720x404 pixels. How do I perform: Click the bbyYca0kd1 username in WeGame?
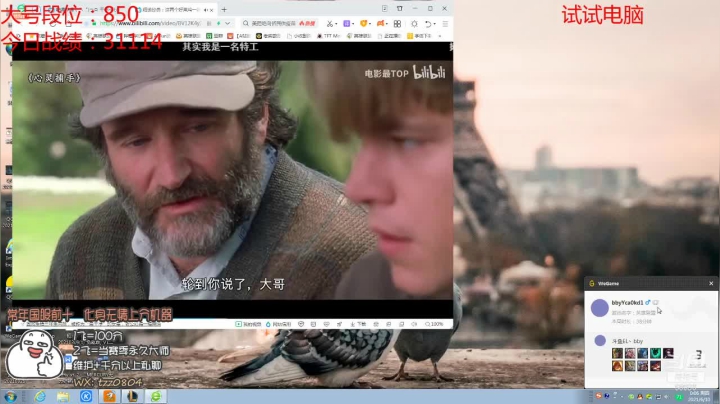pos(627,303)
